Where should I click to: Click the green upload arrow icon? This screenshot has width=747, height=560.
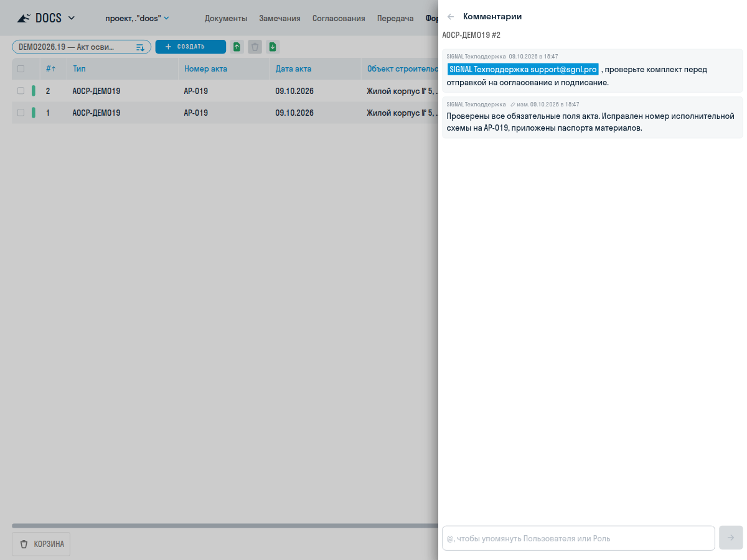[x=237, y=47]
